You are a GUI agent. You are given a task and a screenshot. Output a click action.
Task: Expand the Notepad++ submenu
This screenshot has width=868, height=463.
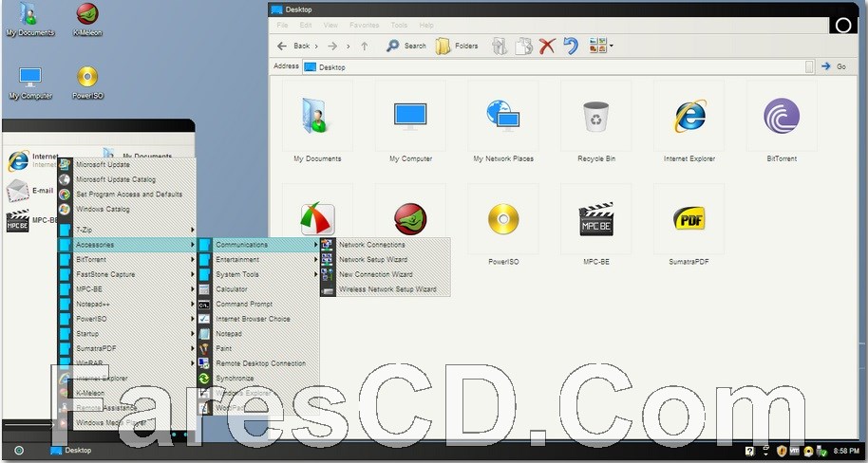pos(127,304)
